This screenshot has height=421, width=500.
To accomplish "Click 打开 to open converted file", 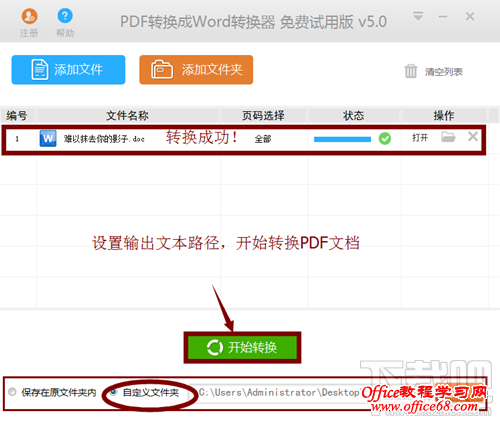I will click(420, 138).
